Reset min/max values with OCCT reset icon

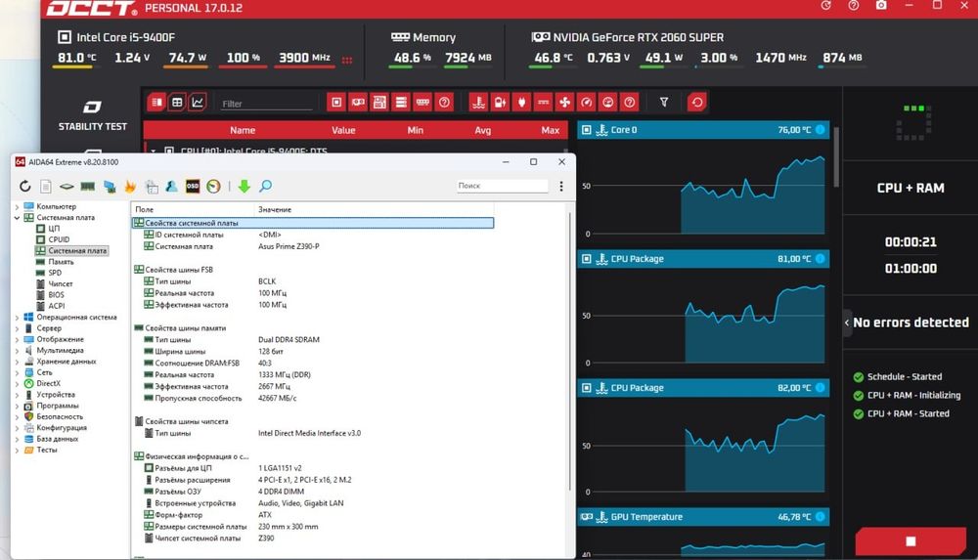tap(696, 103)
